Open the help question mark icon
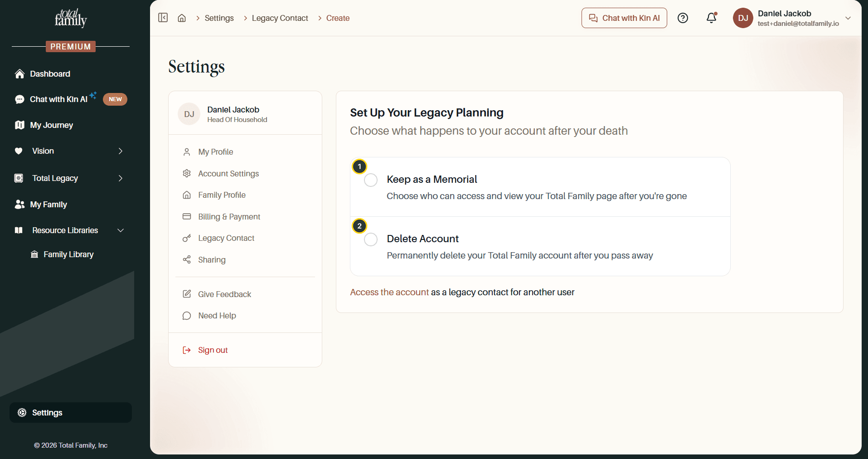Screen dimensions: 868x459 (x=683, y=18)
